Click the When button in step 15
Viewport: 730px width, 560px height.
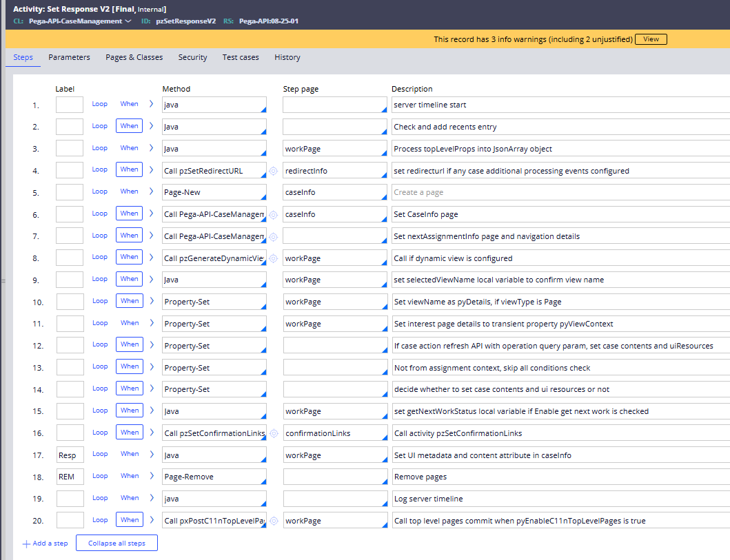click(x=130, y=411)
